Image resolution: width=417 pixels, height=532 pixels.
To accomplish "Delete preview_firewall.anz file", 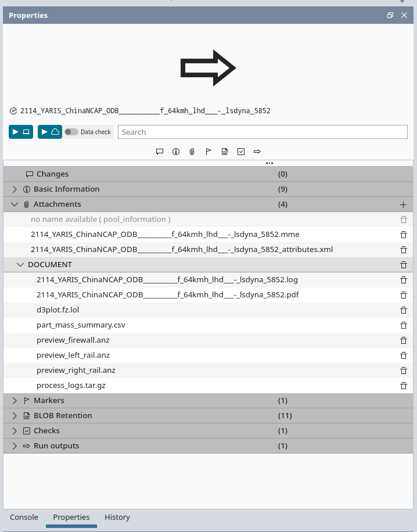I will 404,340.
